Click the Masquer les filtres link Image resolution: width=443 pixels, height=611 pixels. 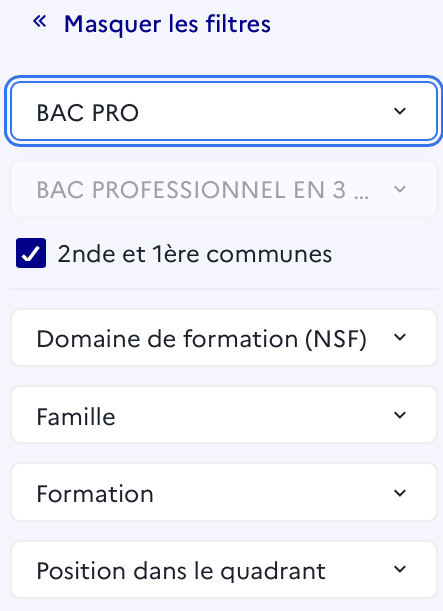(x=167, y=24)
